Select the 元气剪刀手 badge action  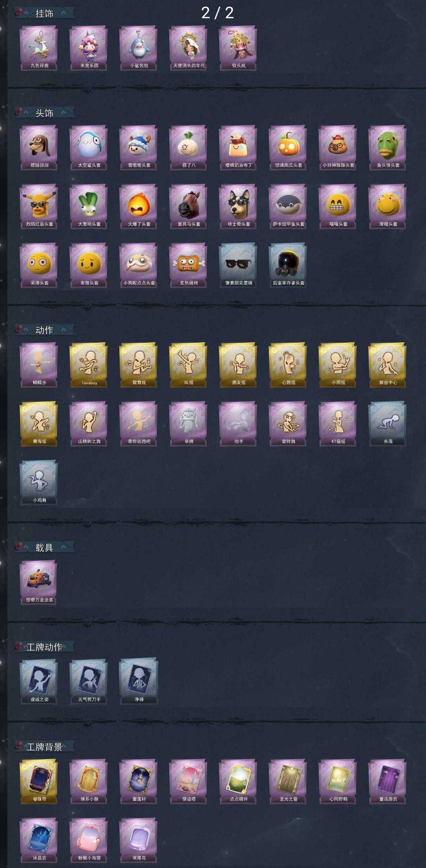(89, 682)
